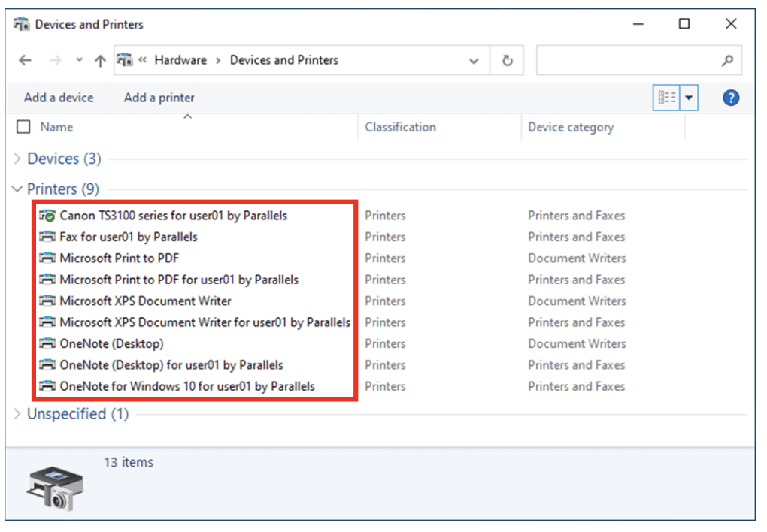Expand the Devices (3) group
Screen dimensions: 767x532
point(17,159)
